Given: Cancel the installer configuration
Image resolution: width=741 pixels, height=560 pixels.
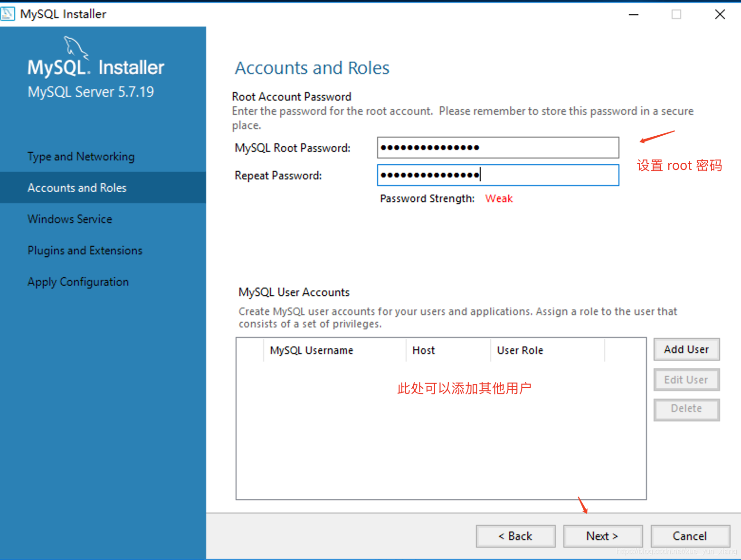Looking at the screenshot, I should pos(690,536).
